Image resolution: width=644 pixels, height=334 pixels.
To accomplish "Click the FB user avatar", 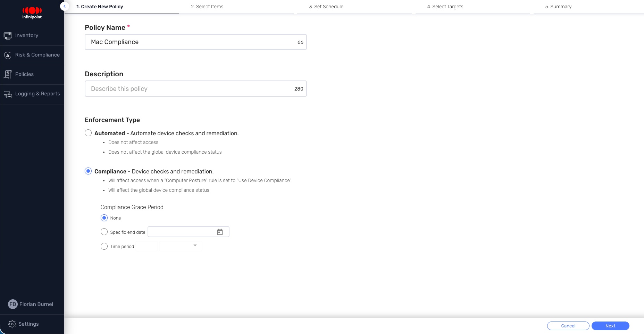I will point(13,304).
